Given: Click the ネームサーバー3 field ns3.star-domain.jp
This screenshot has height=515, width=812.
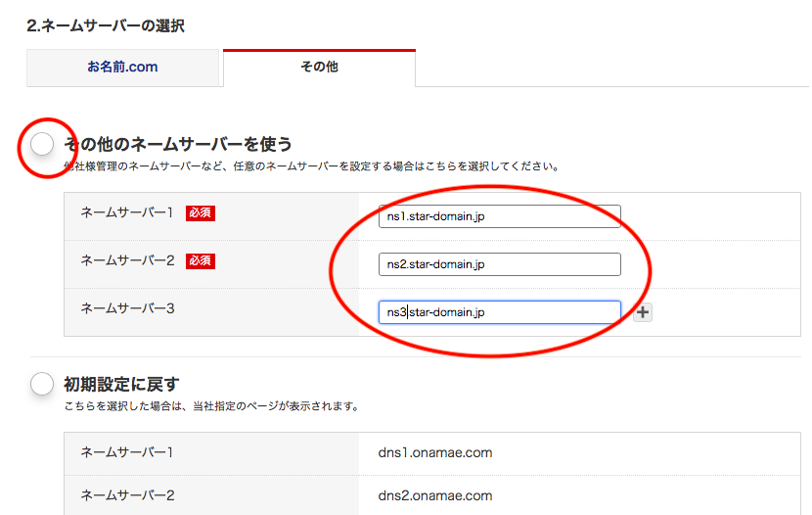Looking at the screenshot, I should coord(500,312).
